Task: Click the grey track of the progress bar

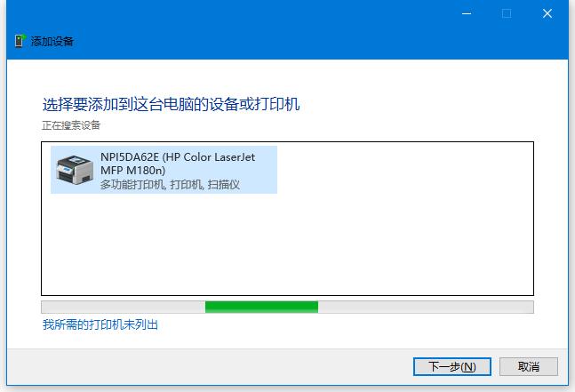Action: pos(426,307)
